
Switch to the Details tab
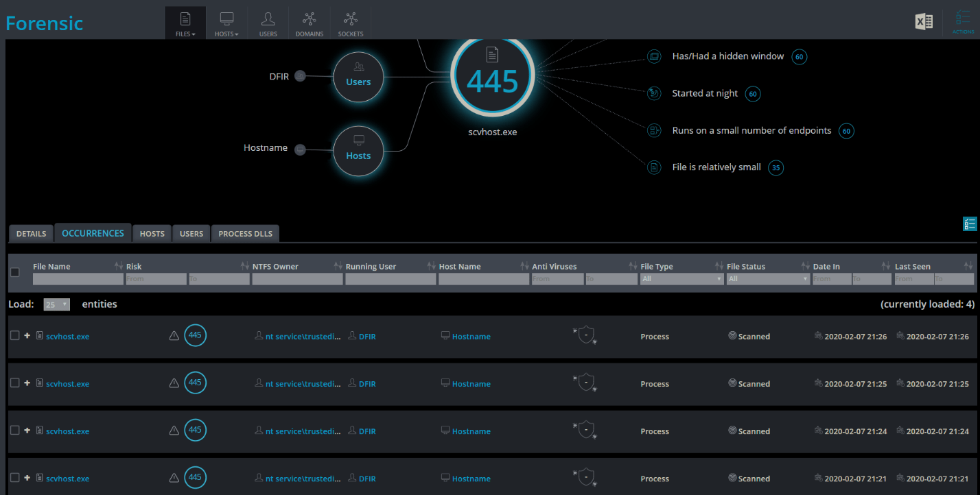tap(31, 234)
